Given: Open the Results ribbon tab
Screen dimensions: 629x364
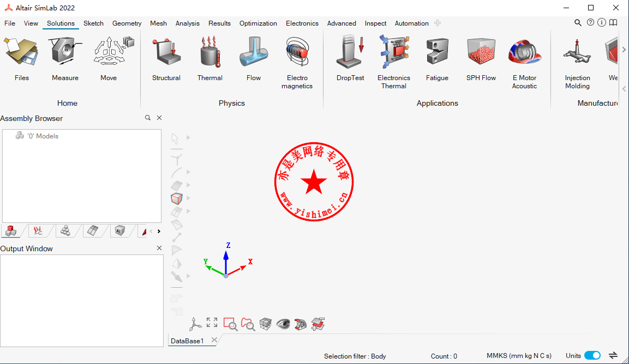Looking at the screenshot, I should (219, 23).
